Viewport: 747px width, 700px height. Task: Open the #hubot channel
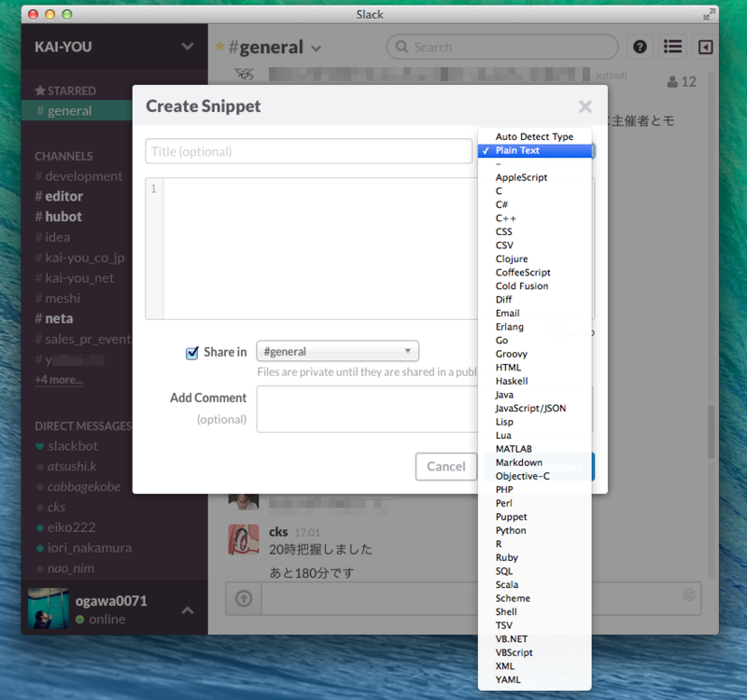58,217
